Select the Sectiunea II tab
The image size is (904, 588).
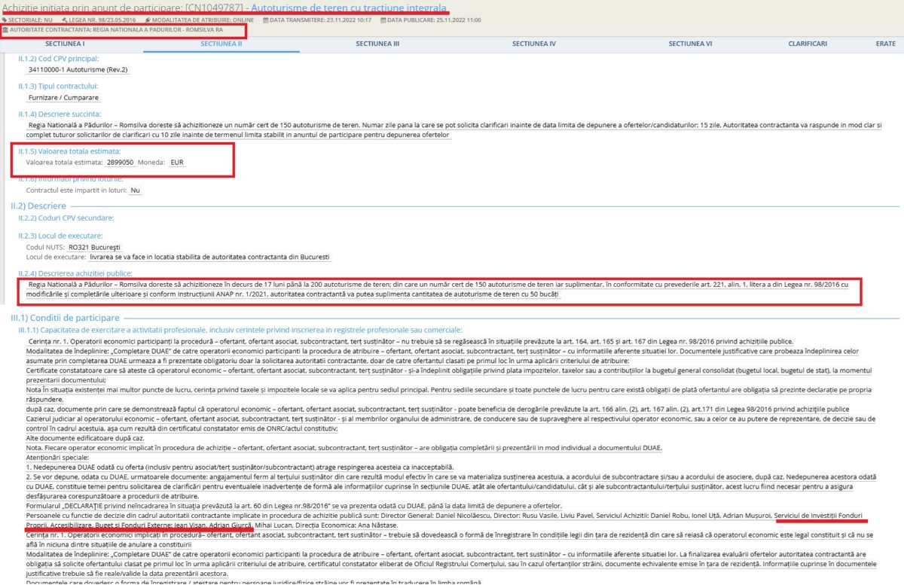click(x=221, y=44)
